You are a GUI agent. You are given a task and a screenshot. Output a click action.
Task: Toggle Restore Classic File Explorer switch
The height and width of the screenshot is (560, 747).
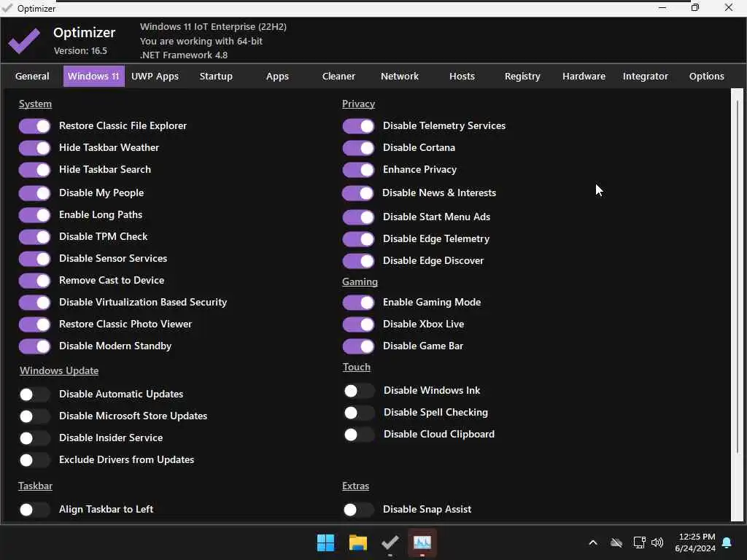34,126
